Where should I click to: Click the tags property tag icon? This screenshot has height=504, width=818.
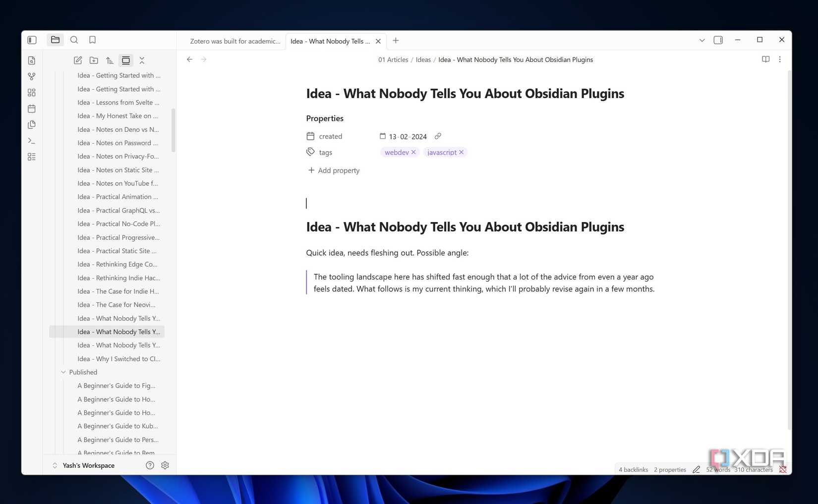pos(310,152)
